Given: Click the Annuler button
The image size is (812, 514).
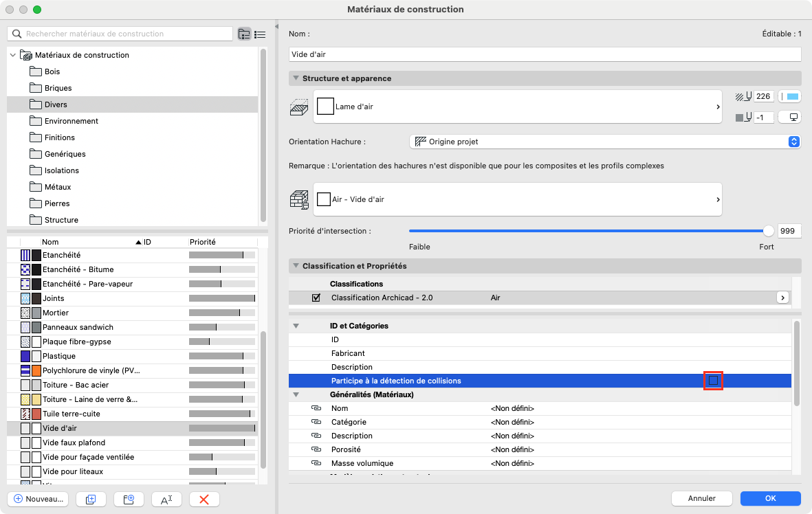Looking at the screenshot, I should click(702, 498).
